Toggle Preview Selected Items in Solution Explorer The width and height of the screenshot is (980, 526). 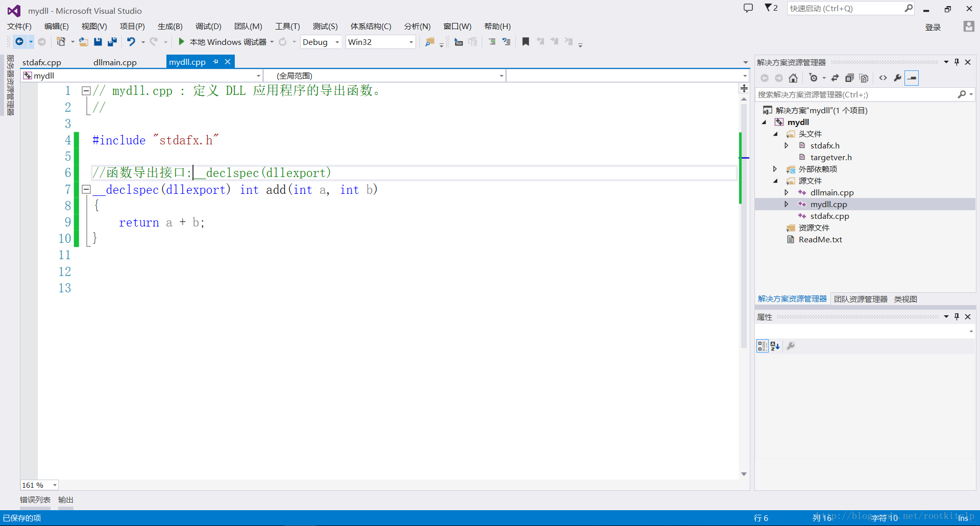click(x=912, y=78)
